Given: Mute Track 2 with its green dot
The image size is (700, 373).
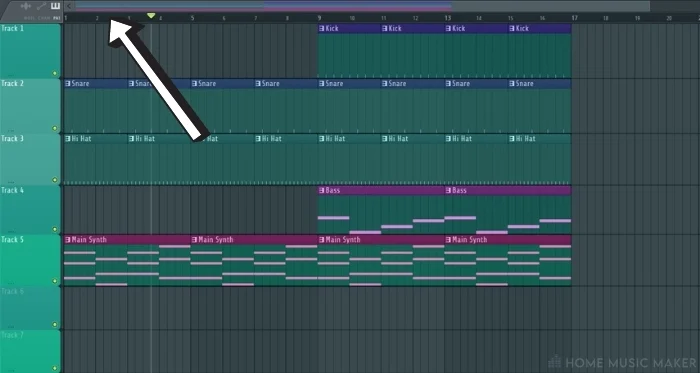Looking at the screenshot, I should point(55,128).
